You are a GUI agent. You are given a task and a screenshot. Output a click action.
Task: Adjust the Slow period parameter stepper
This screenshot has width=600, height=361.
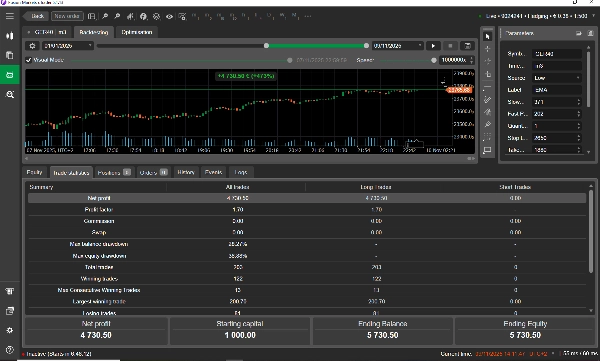(x=579, y=102)
